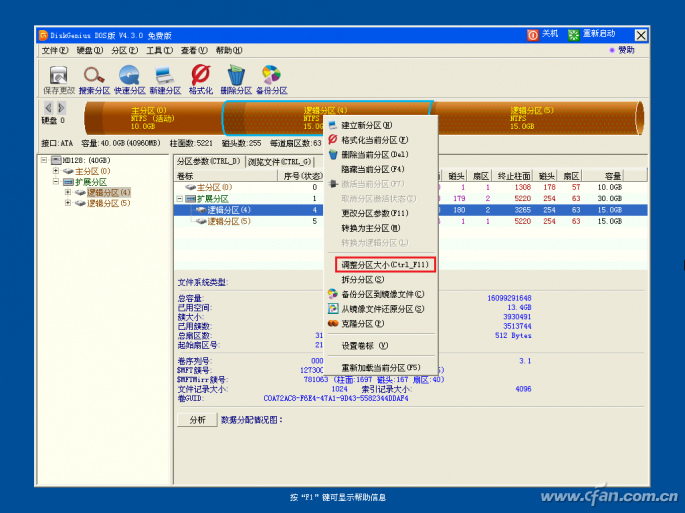Open the Help (帮助) menu

(x=229, y=51)
